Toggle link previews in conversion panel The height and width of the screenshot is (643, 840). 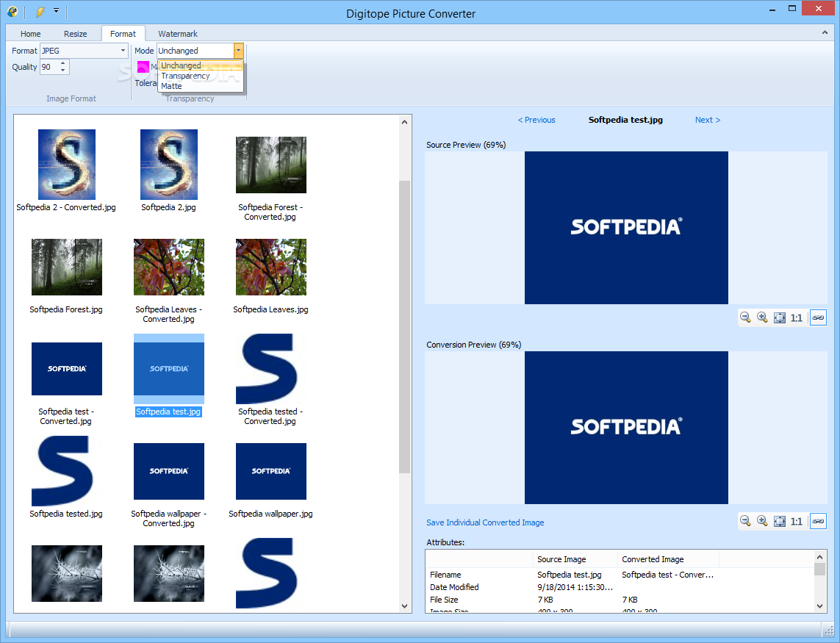pyautogui.click(x=818, y=521)
